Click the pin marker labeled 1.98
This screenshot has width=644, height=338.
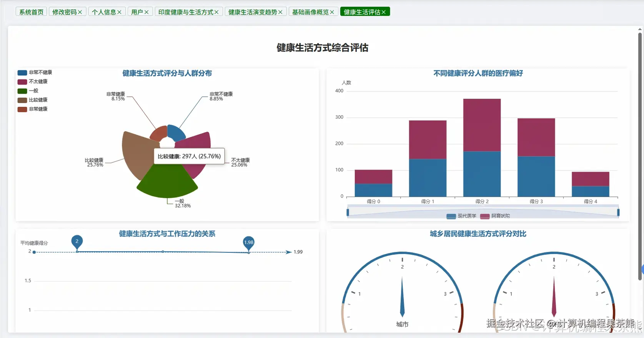coord(249,243)
